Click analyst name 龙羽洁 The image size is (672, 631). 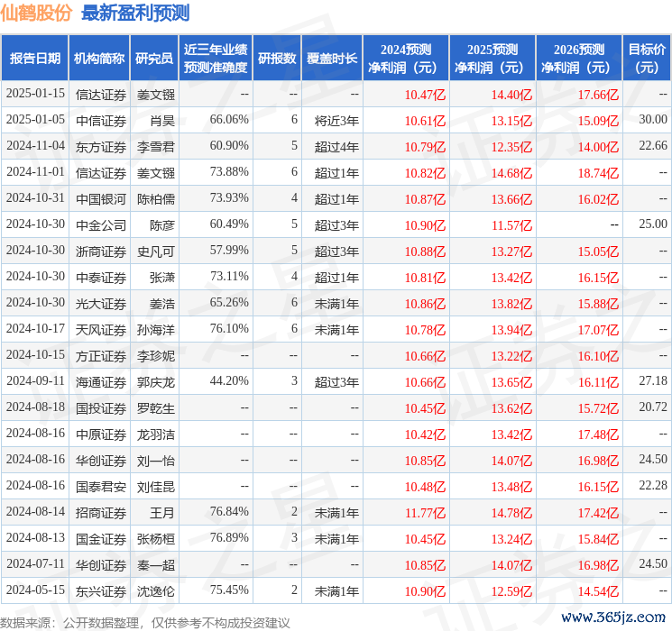point(155,434)
